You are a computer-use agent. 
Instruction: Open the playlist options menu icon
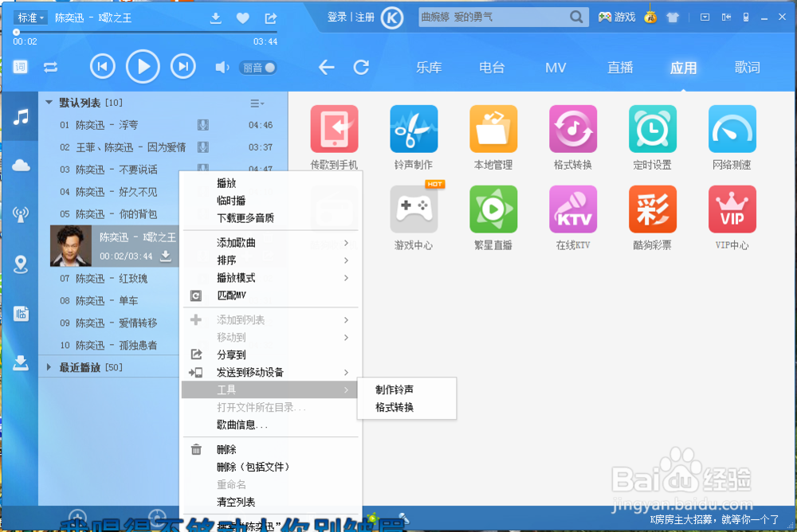click(x=257, y=104)
